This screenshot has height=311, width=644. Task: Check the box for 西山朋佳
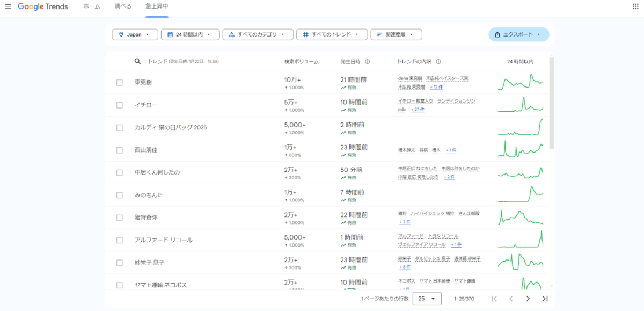coord(120,150)
